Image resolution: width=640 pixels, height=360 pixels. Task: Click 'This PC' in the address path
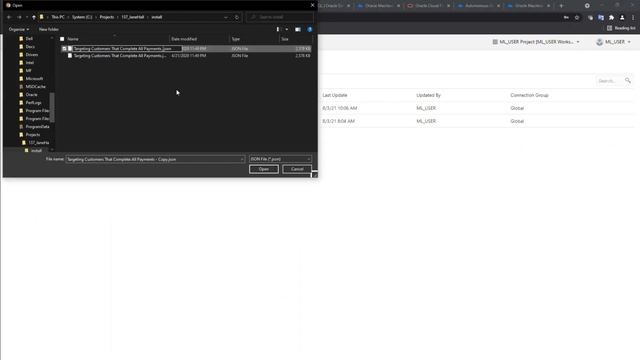pyautogui.click(x=58, y=17)
